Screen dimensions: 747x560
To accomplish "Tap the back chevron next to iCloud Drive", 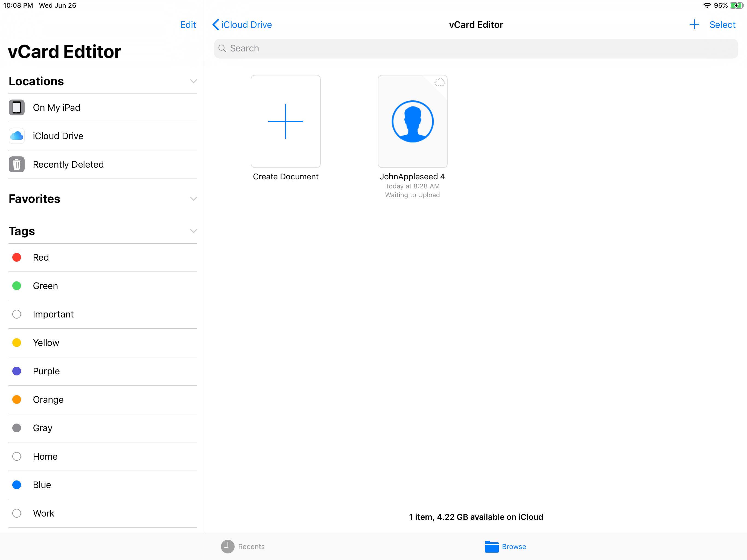I will click(216, 25).
